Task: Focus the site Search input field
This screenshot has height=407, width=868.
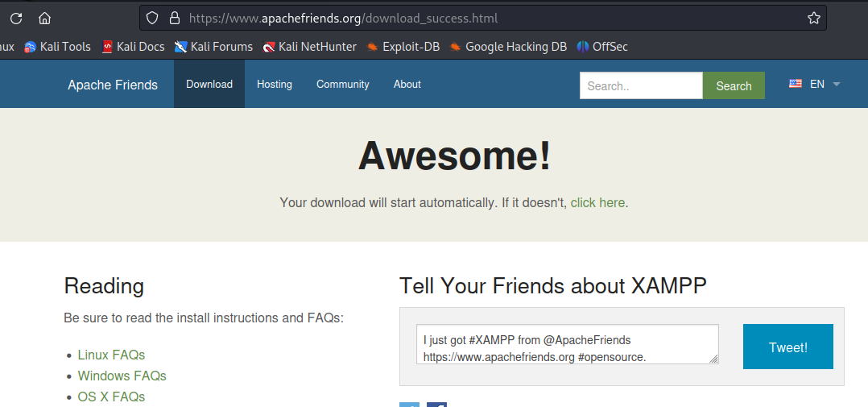Action: (641, 85)
